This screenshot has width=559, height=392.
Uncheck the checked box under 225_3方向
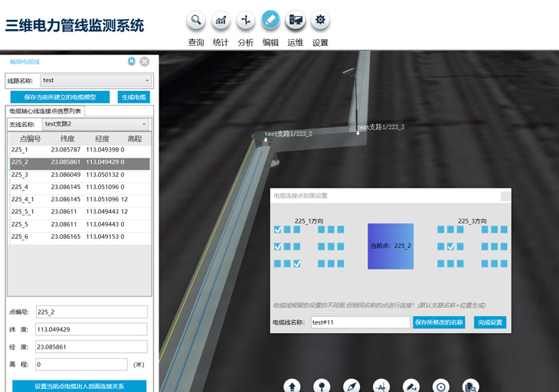pos(450,247)
